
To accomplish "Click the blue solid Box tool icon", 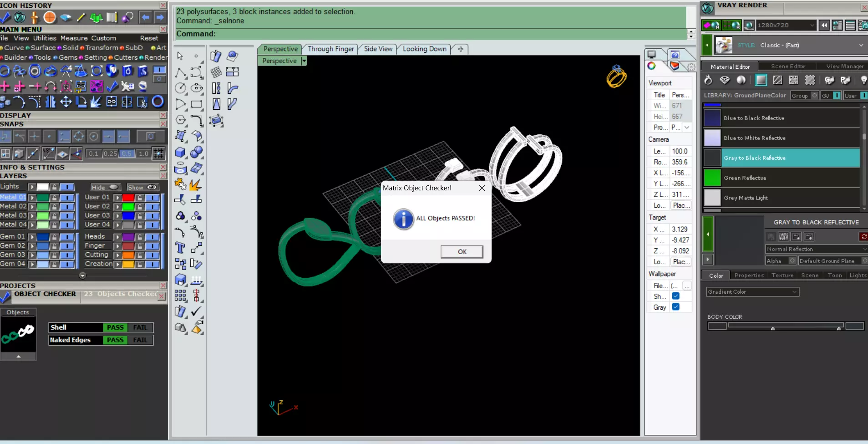I will (180, 152).
